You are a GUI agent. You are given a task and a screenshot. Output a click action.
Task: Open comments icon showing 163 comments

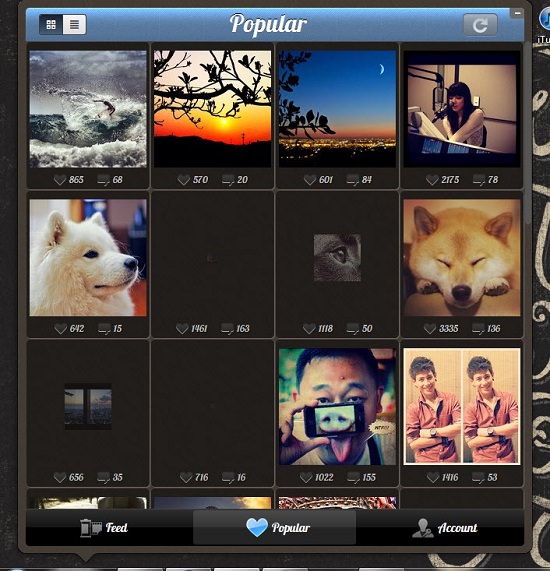coord(227,329)
